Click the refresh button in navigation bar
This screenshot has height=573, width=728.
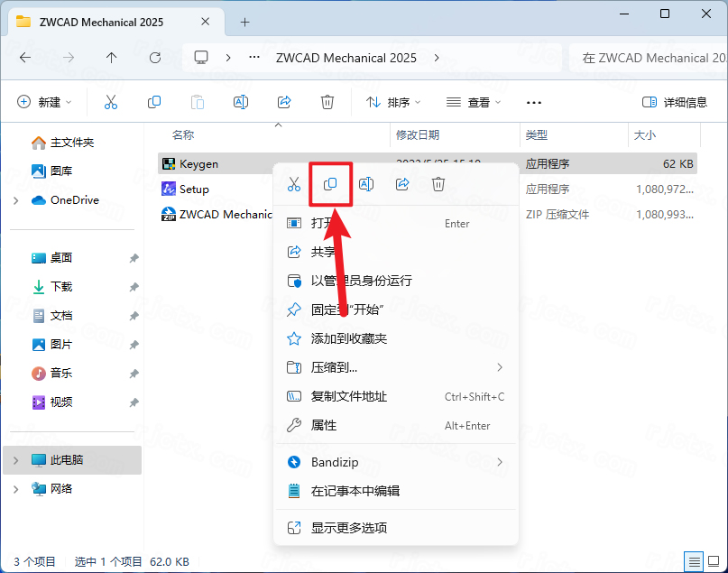(x=155, y=58)
